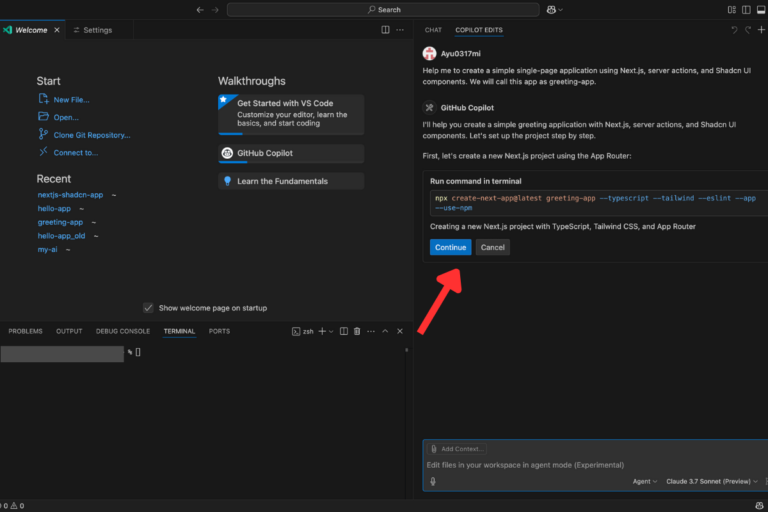Screen dimensions: 768x512
Task: Click the npx create-next-app command text
Action: [595, 203]
